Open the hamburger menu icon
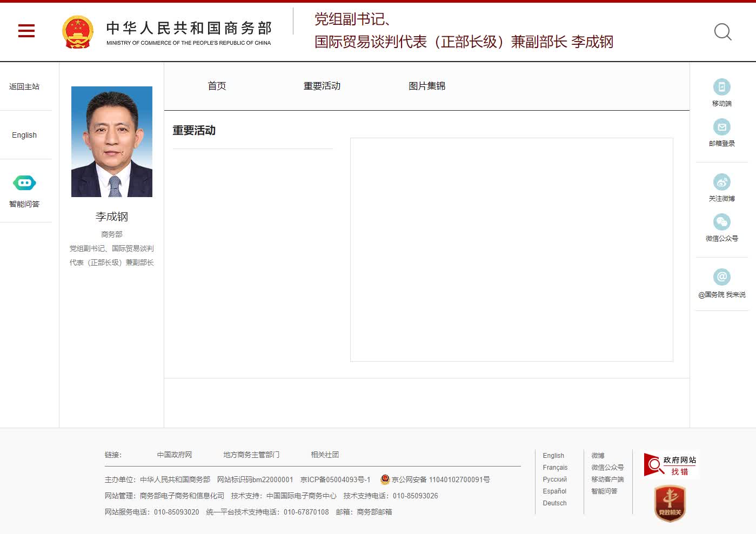The height and width of the screenshot is (534, 756). coord(26,31)
